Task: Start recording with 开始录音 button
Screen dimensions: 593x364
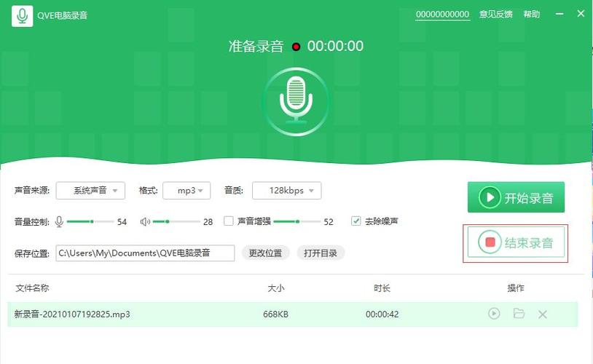Action: coord(516,197)
